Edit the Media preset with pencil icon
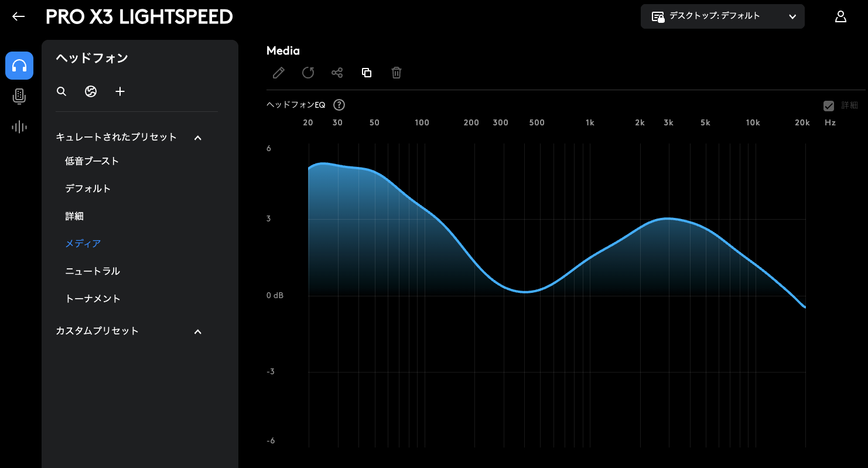Viewport: 868px width, 468px height. click(x=279, y=73)
